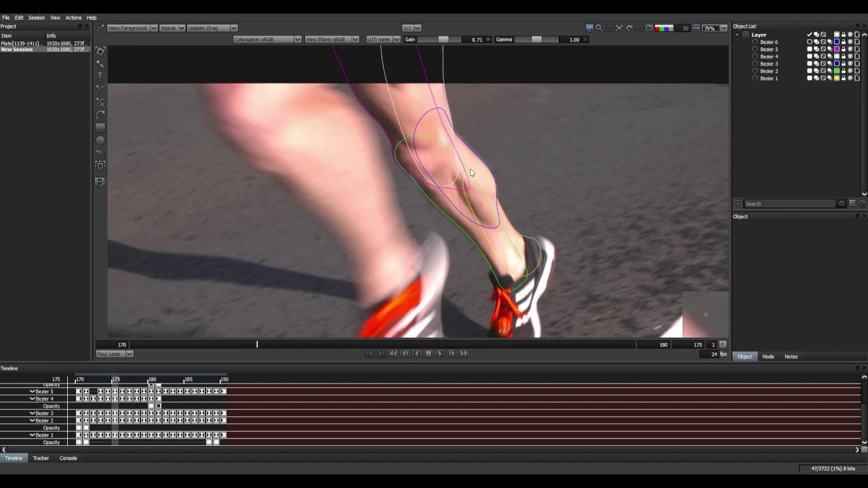Viewport: 868px width, 488px height.
Task: Open the Actions menu
Action: coord(73,18)
